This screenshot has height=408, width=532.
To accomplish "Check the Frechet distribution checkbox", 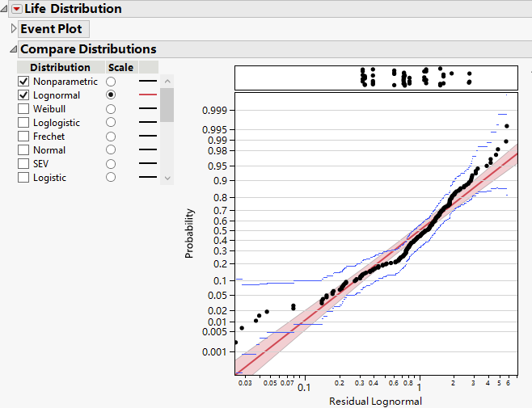I will [x=23, y=137].
